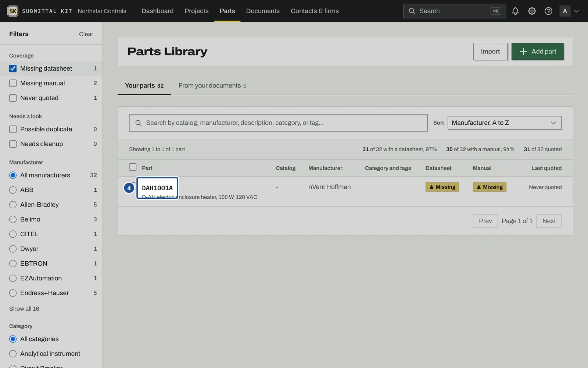Select Allen-Bradley manufacturer radio

[x=13, y=205]
